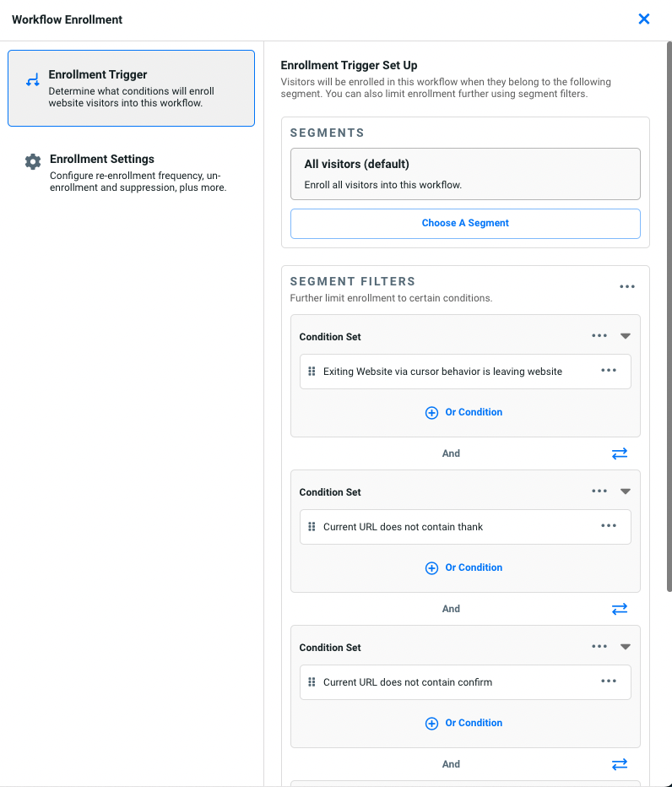
Task: Toggle And/Or operator after second Condition Set
Action: [x=620, y=609]
